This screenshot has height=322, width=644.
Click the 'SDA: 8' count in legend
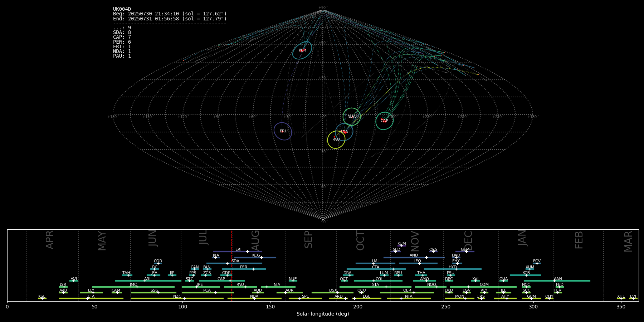pyautogui.click(x=122, y=33)
